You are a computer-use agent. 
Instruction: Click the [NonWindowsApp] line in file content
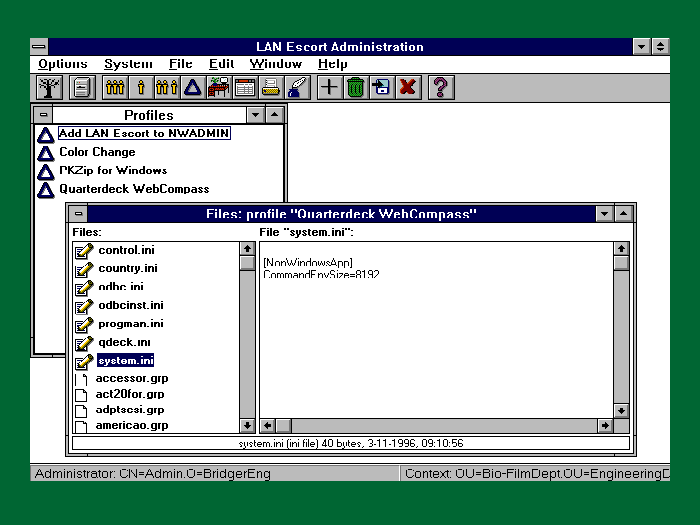point(308,262)
